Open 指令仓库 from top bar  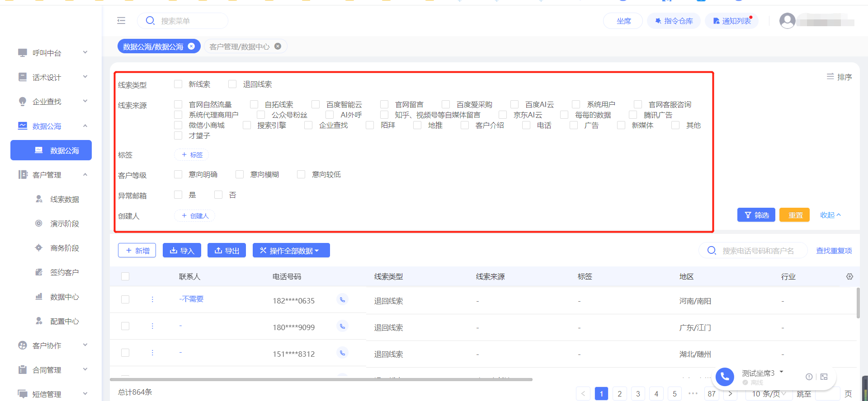674,21
